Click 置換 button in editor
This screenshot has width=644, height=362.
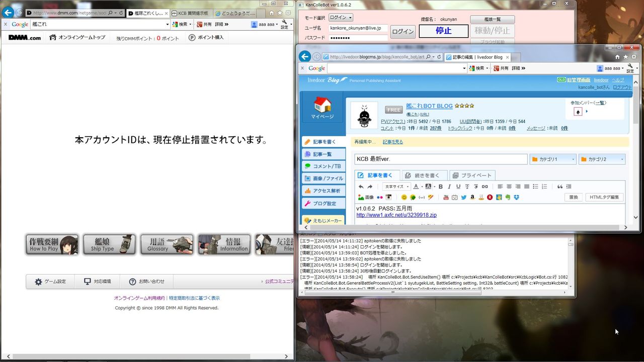tap(574, 197)
